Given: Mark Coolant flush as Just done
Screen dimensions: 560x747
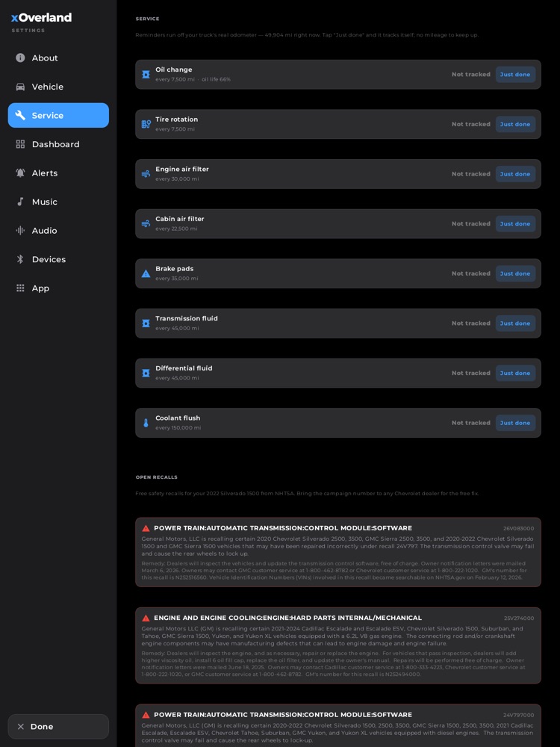Looking at the screenshot, I should click(515, 423).
